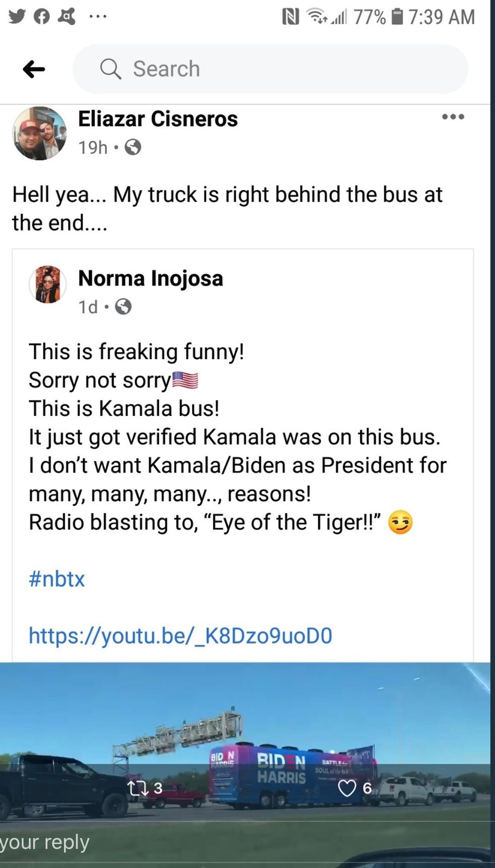
Task: Tap the retweet icon on video
Action: 135,788
